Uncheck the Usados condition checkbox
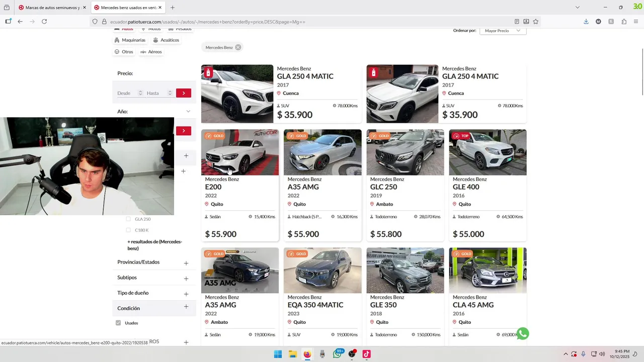Screen dimensions: 644x362 tap(118, 323)
